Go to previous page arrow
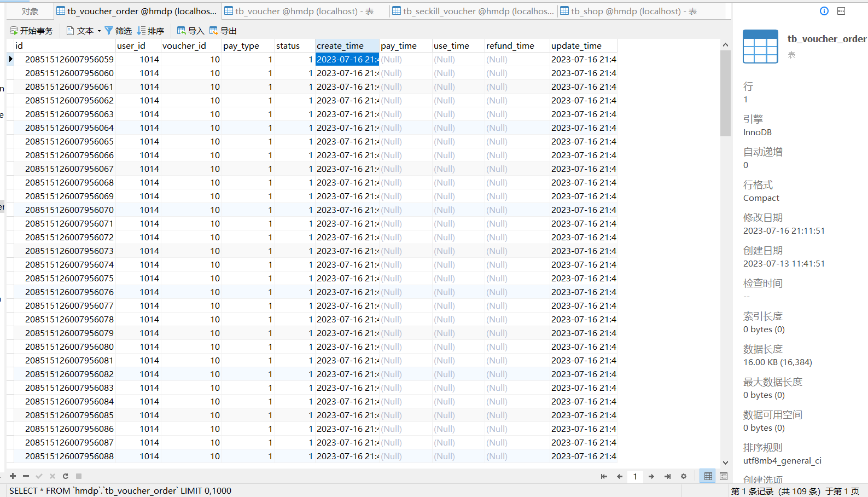This screenshot has width=868, height=497. tap(620, 476)
